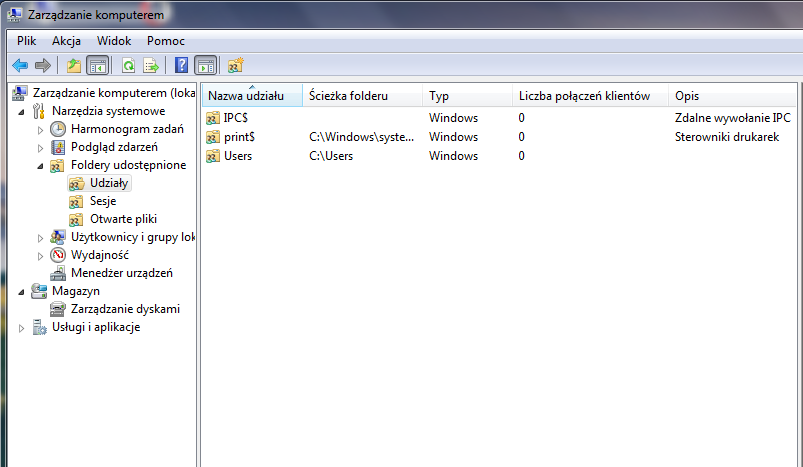Click the Zdalne wywołanie IPC description

pyautogui.click(x=733, y=118)
